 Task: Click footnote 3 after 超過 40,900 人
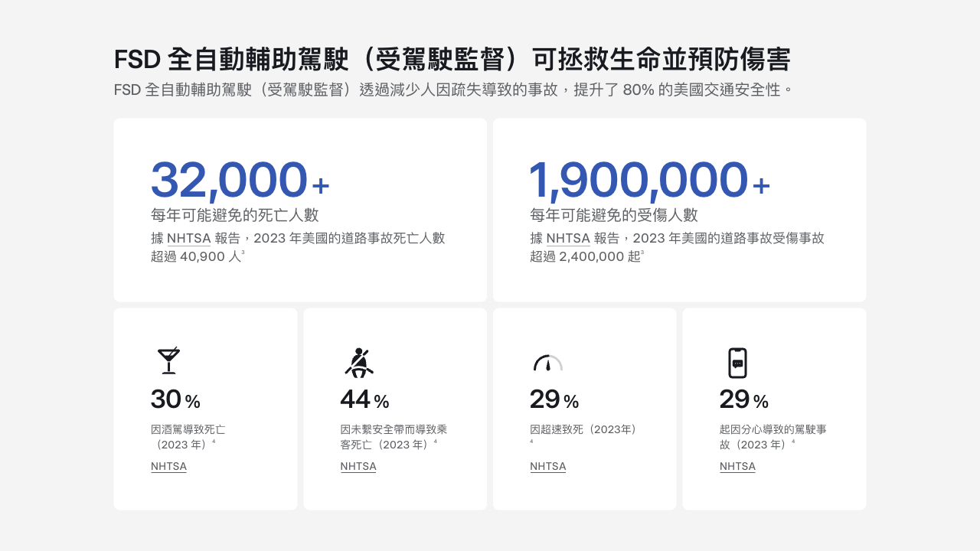(243, 253)
